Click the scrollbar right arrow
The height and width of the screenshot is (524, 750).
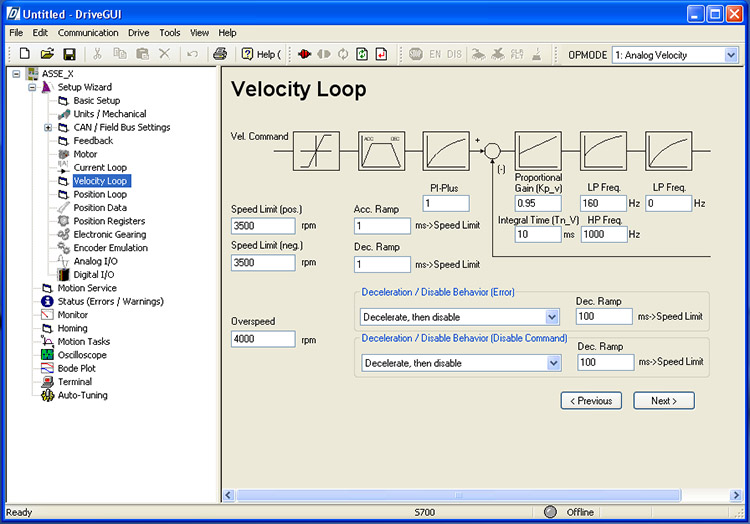coord(736,495)
